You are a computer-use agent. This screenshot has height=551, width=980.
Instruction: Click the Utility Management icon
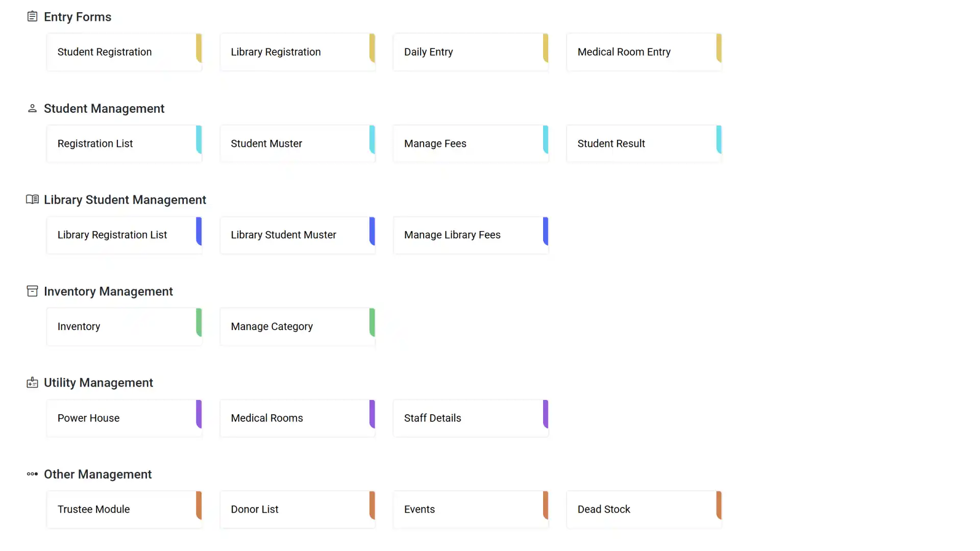pyautogui.click(x=32, y=383)
